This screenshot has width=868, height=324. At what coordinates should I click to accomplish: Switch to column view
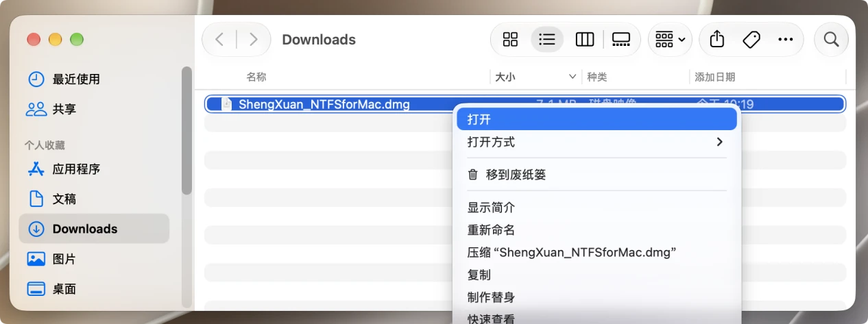click(x=584, y=39)
